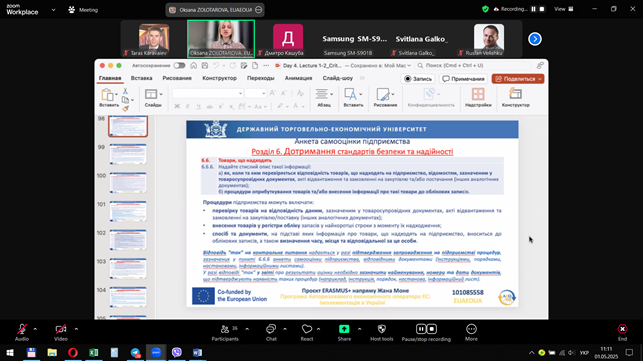Viewport: 643px width, 361px height.
Task: Open the Meeting info button
Action: tap(83, 10)
